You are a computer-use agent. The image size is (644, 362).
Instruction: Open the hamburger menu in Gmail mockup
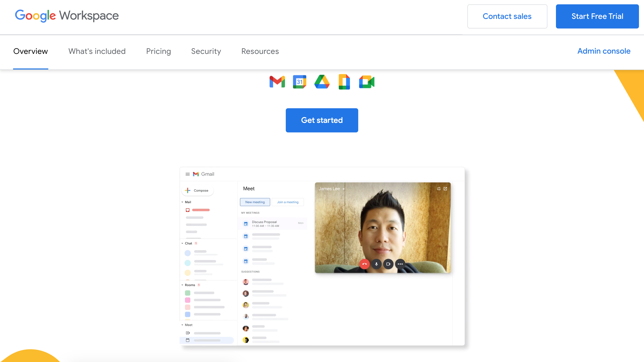187,174
